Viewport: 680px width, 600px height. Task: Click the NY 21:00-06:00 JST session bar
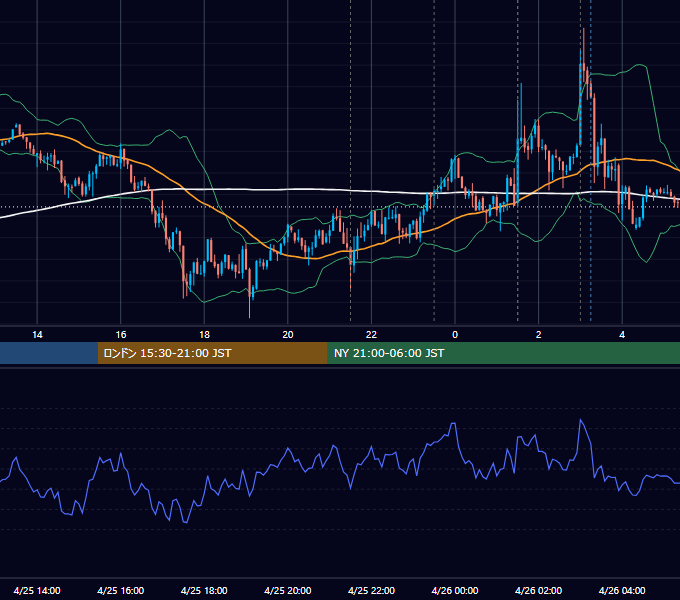(x=503, y=353)
